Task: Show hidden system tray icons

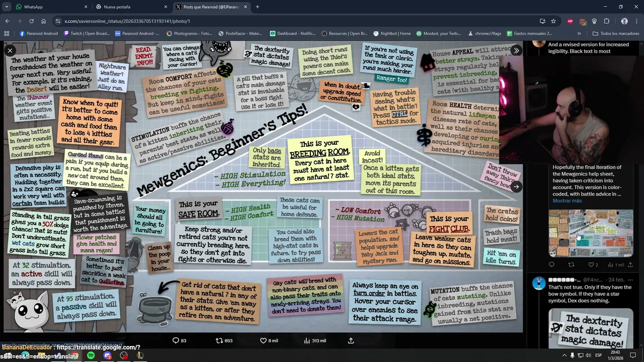Action: tap(564, 355)
